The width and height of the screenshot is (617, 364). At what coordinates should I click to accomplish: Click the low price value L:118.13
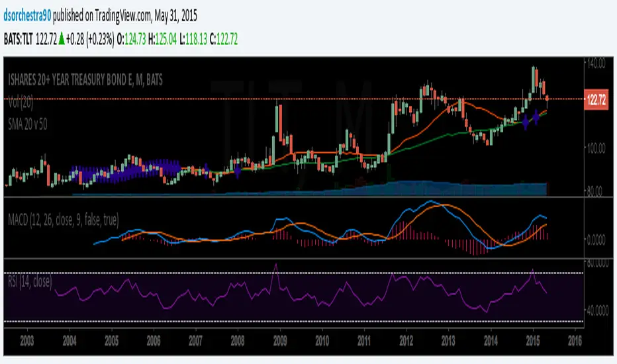tap(193, 39)
